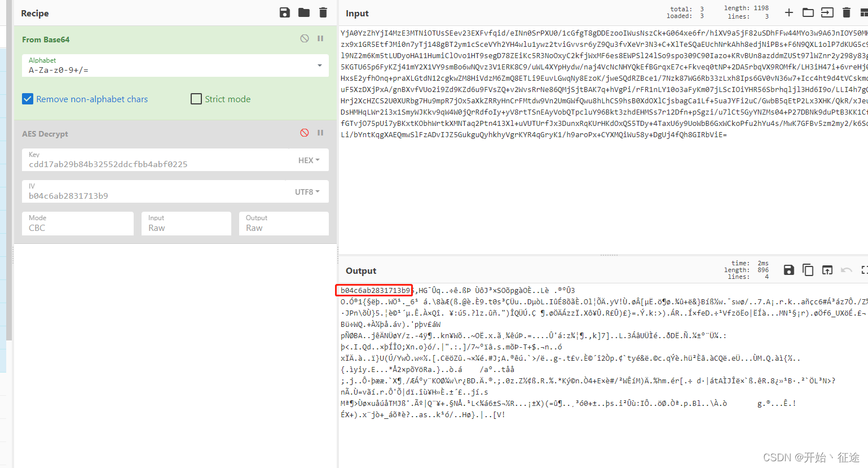
Task: Replace input with output icon
Action: pyautogui.click(x=827, y=270)
